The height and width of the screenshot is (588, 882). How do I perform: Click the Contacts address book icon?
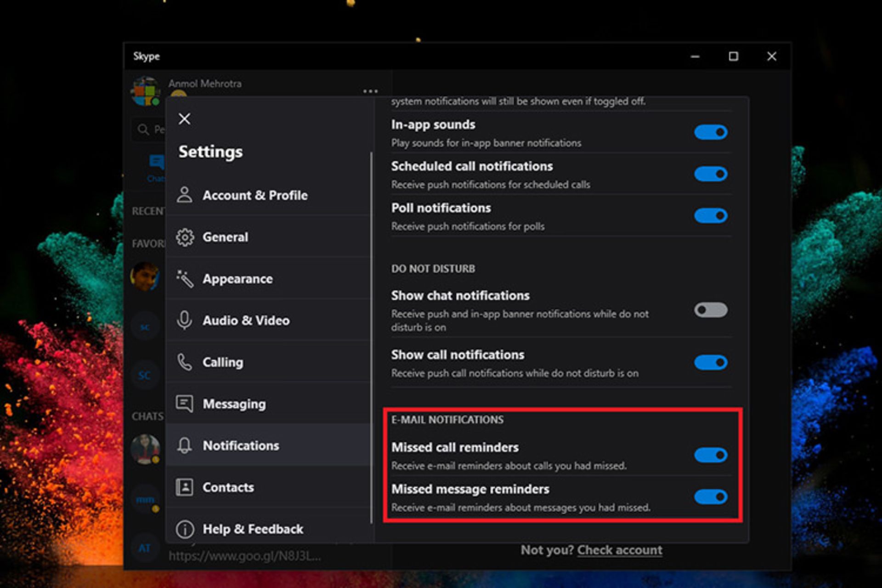click(x=185, y=487)
